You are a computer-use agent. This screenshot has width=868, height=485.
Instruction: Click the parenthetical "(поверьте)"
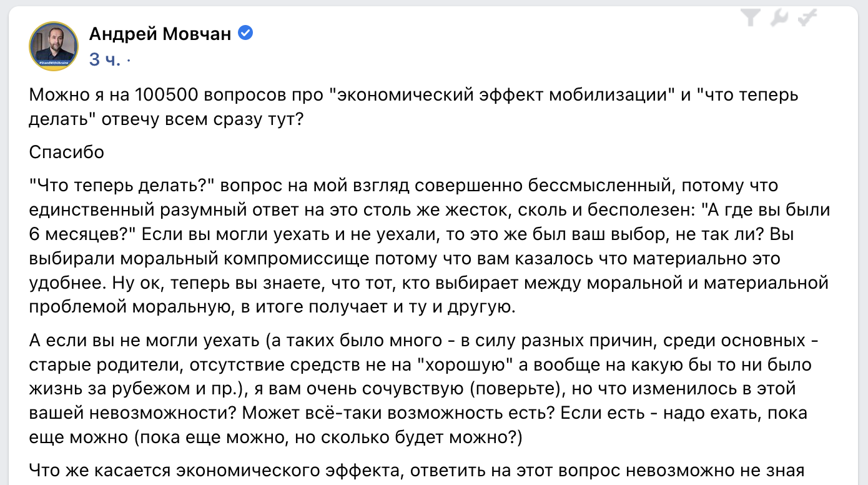511,389
